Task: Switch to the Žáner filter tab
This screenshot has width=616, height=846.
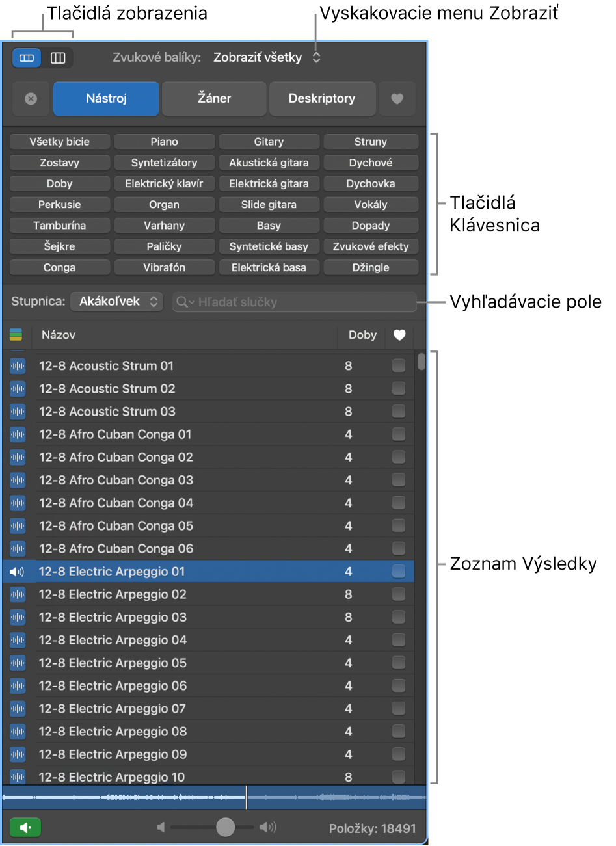Action: [214, 98]
